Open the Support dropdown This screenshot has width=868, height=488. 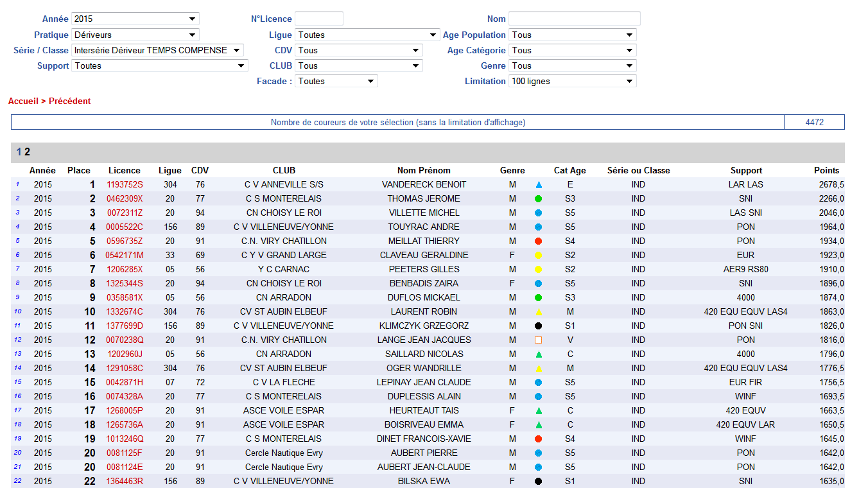click(x=159, y=65)
